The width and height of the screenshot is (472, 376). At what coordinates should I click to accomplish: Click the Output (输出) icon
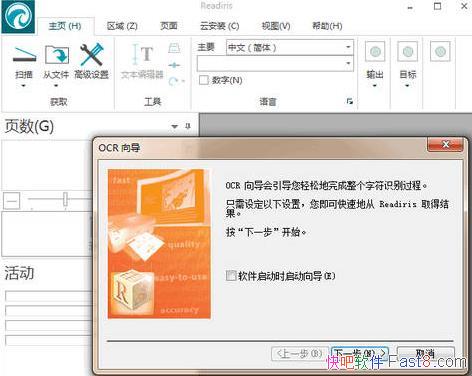click(x=375, y=51)
